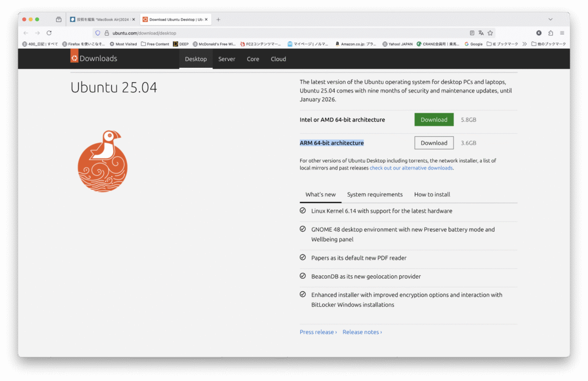Download Ubuntu for Intel or AMD 64-bit

pos(434,120)
